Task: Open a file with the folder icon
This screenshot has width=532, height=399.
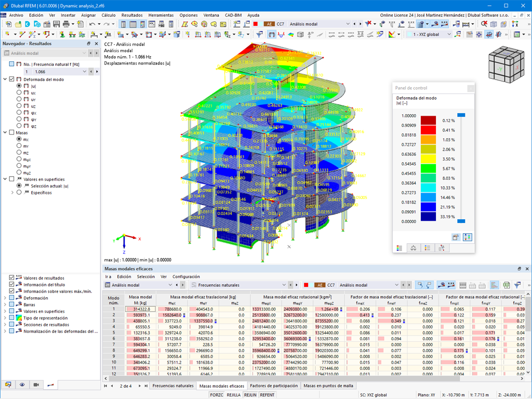Action: point(18,24)
